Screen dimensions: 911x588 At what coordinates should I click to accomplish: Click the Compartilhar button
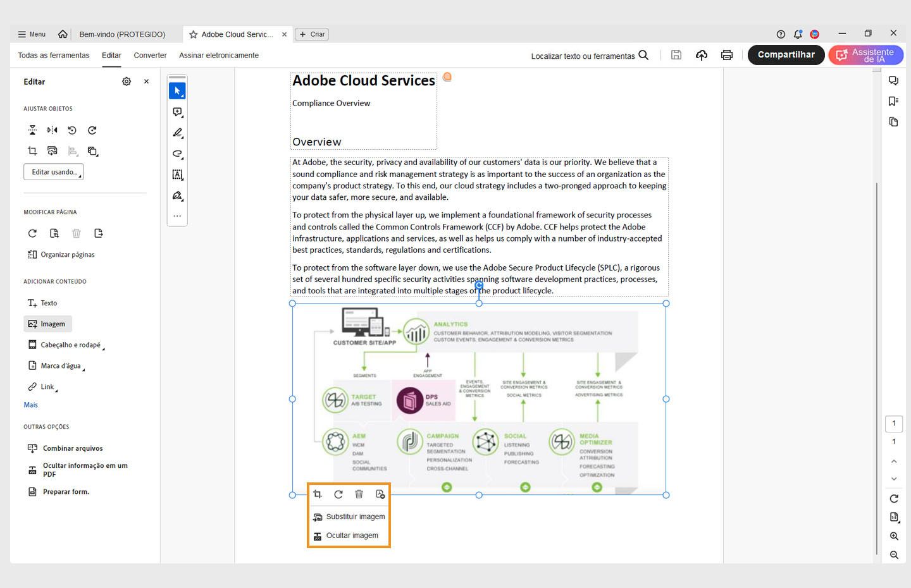(x=786, y=55)
